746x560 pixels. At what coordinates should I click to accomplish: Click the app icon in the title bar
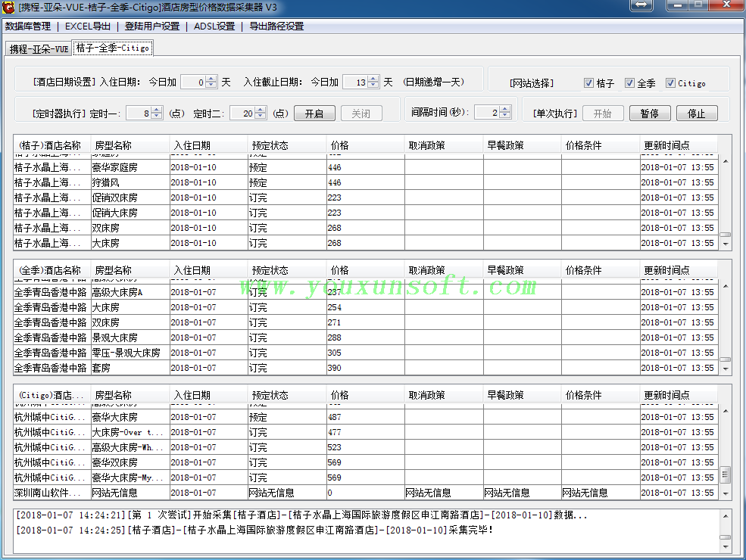(x=8, y=7)
